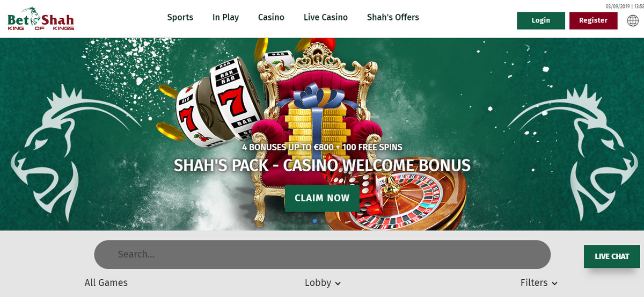The image size is (644, 297).
Task: Open Live Casino page
Action: [x=326, y=17]
